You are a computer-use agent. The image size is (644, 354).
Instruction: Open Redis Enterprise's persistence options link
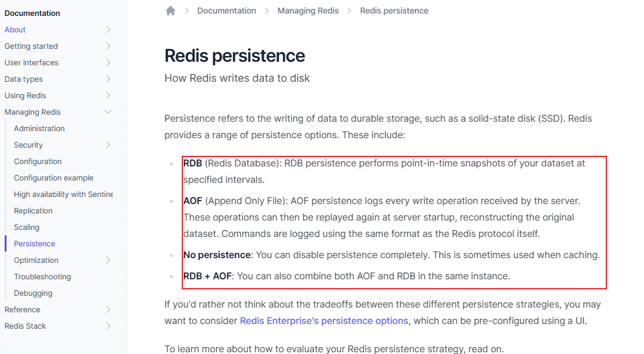point(324,320)
